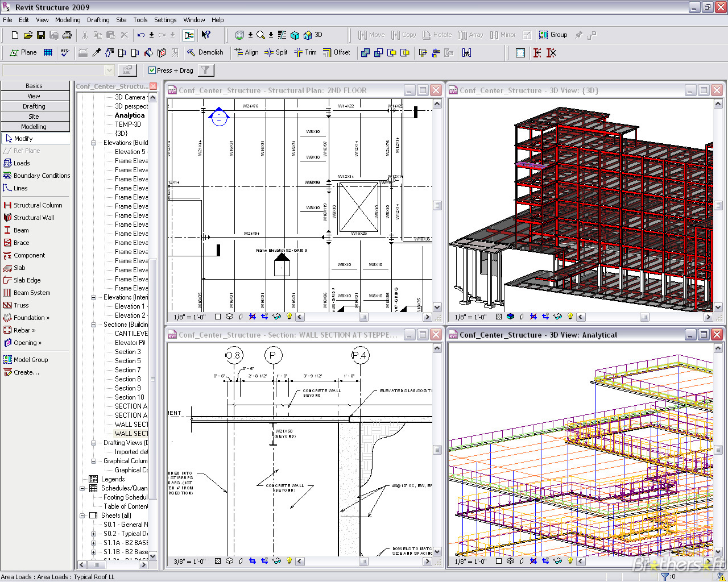Expand the S0.2 - Typical sheet node
The image size is (728, 582).
click(x=94, y=534)
